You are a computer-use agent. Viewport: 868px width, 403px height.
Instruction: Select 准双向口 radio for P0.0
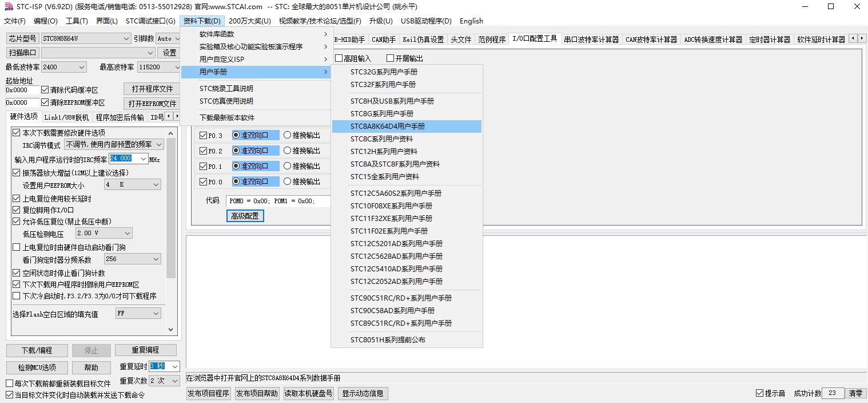[x=236, y=181]
